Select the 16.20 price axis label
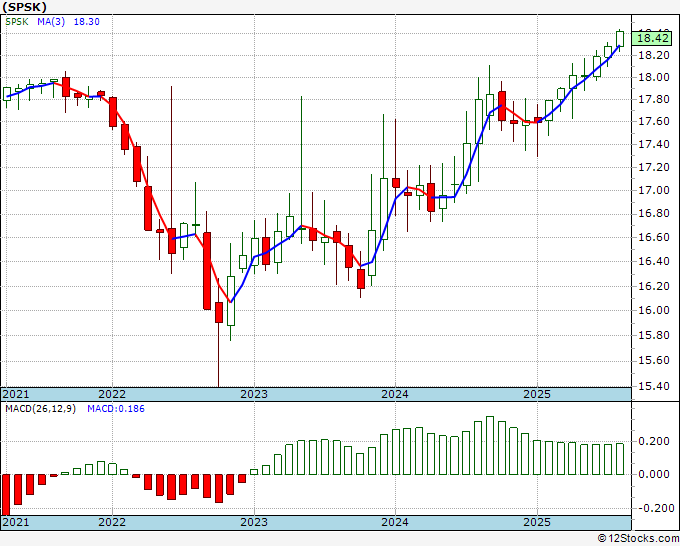680x546 pixels. click(654, 286)
